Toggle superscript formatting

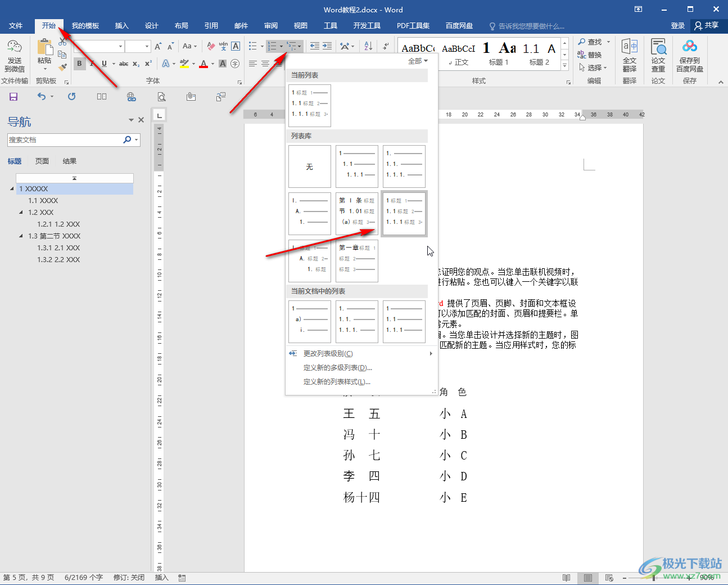click(x=148, y=64)
